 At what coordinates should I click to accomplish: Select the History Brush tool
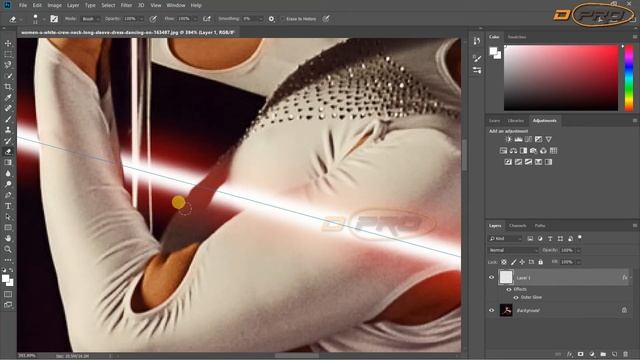point(8,141)
